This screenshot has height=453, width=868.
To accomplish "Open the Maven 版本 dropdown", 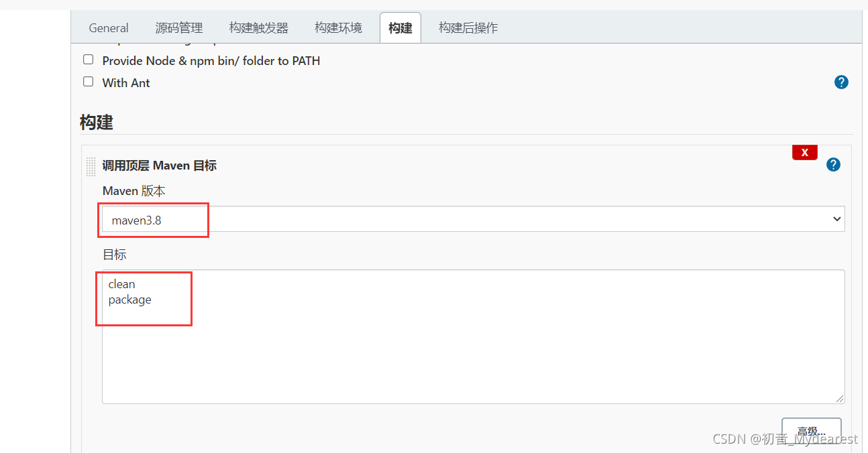I will [x=473, y=219].
